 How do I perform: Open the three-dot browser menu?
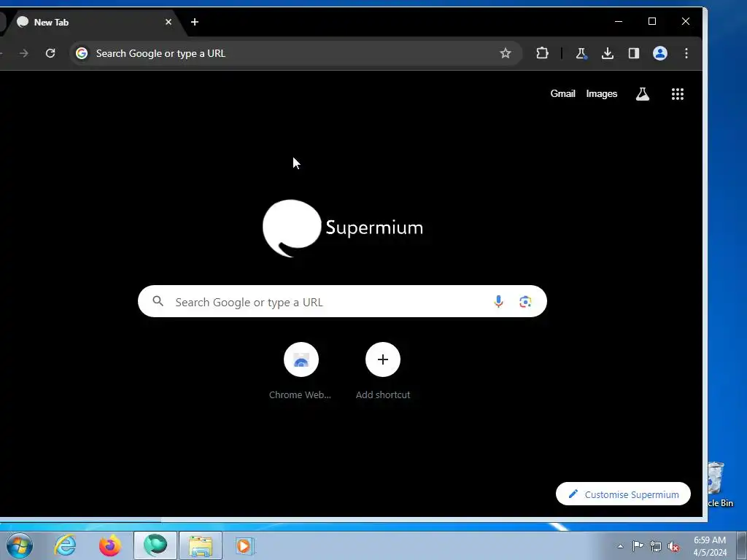pos(686,53)
